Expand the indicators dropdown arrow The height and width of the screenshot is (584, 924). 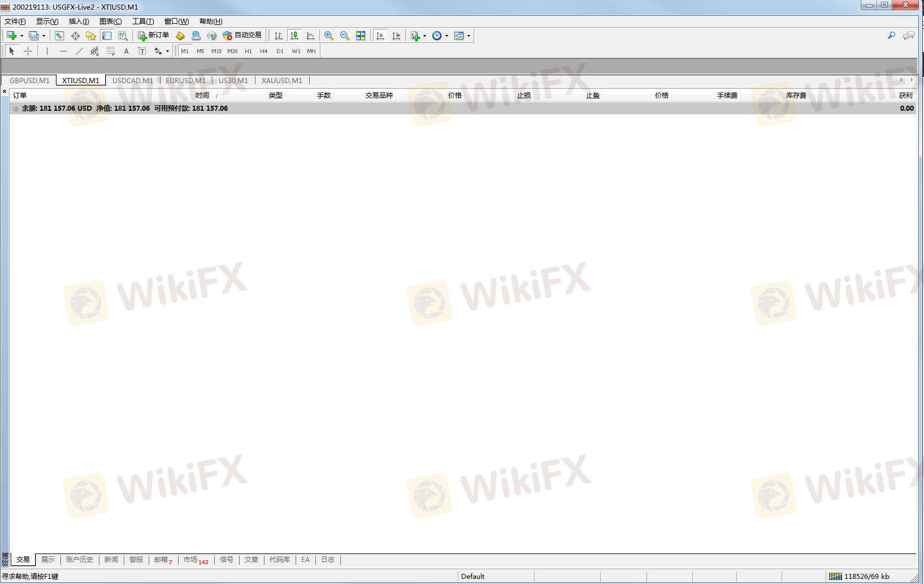tap(424, 36)
